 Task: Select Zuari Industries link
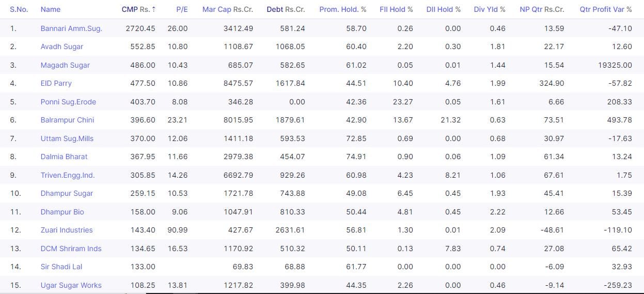tap(67, 230)
